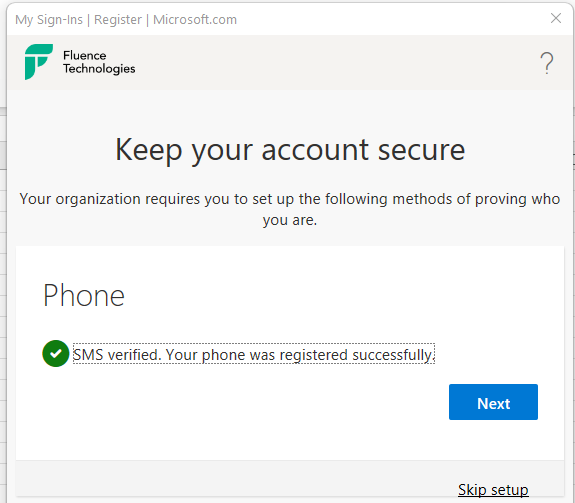
Task: Click the words 'you are.' in description
Action: (290, 220)
